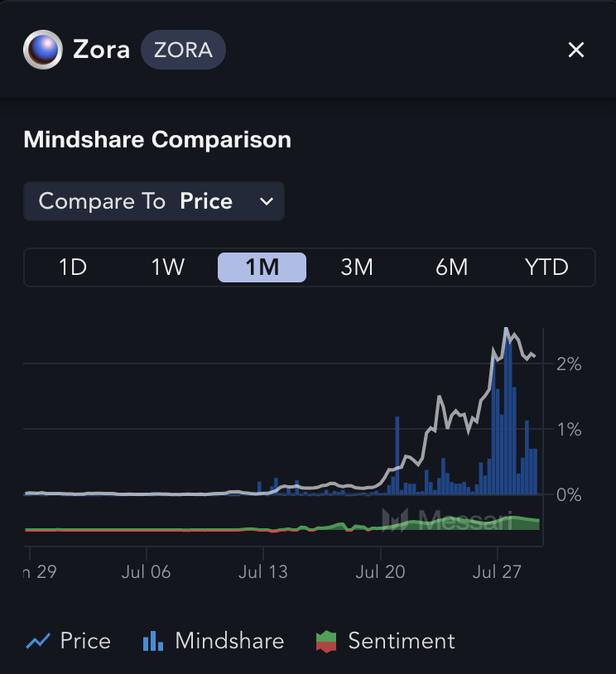Viewport: 616px width, 674px height.
Task: Toggle the Sentiment legend icon
Action: click(326, 642)
